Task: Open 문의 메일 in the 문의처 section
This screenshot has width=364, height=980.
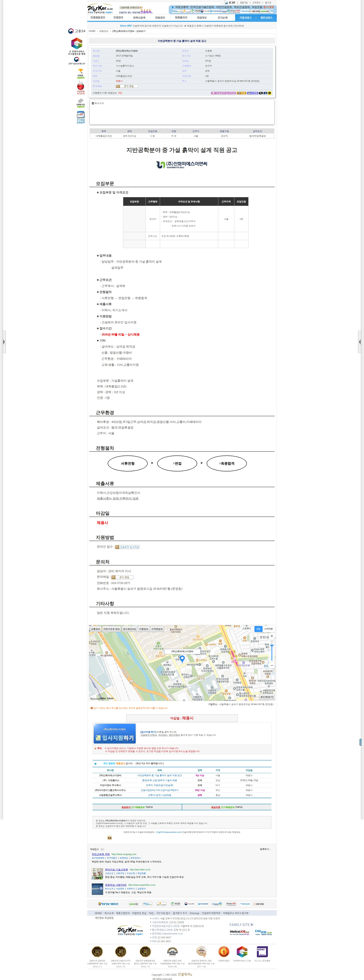Action: point(122,577)
